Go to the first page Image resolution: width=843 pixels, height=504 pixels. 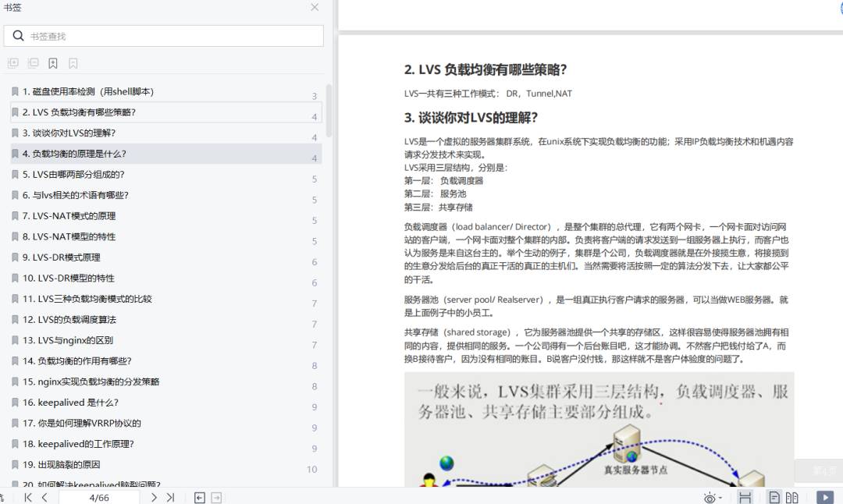pyautogui.click(x=28, y=498)
